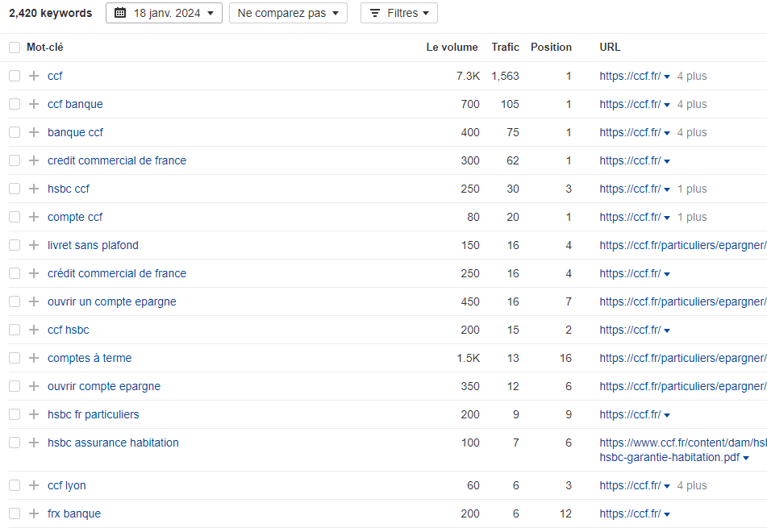Click plus icon beside 'comptes à terme'
The image size is (767, 532).
[x=34, y=358]
